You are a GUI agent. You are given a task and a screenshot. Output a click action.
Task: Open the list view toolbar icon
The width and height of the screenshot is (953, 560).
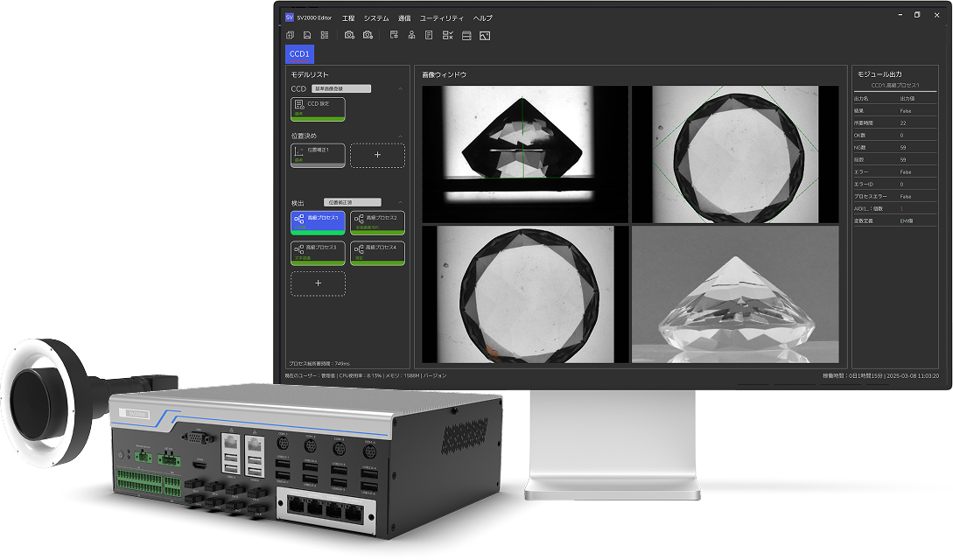click(325, 35)
